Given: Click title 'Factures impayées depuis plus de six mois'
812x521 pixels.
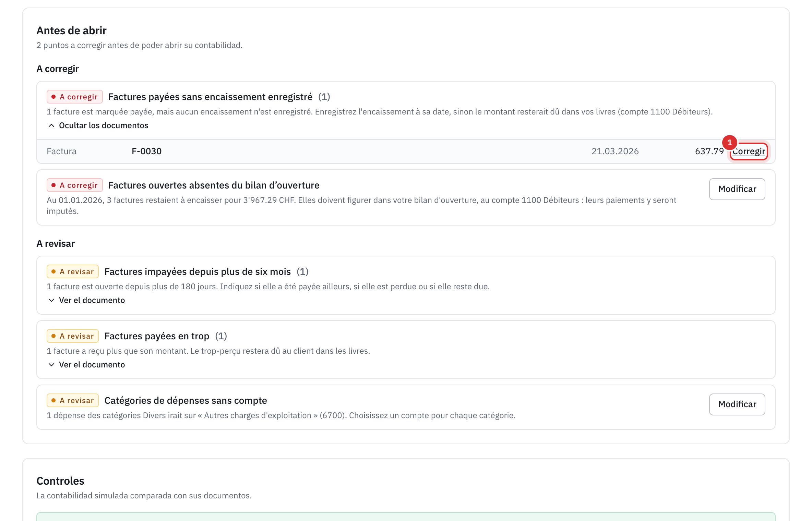Looking at the screenshot, I should 198,271.
